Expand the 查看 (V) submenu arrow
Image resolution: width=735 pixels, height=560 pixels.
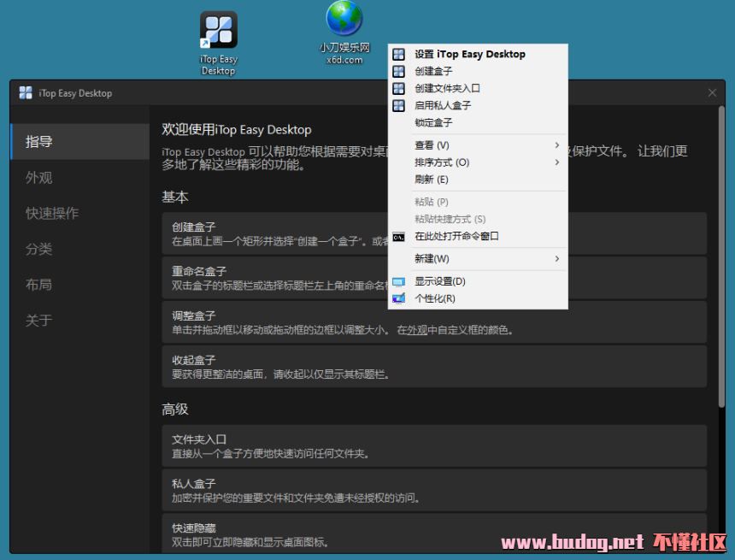557,145
